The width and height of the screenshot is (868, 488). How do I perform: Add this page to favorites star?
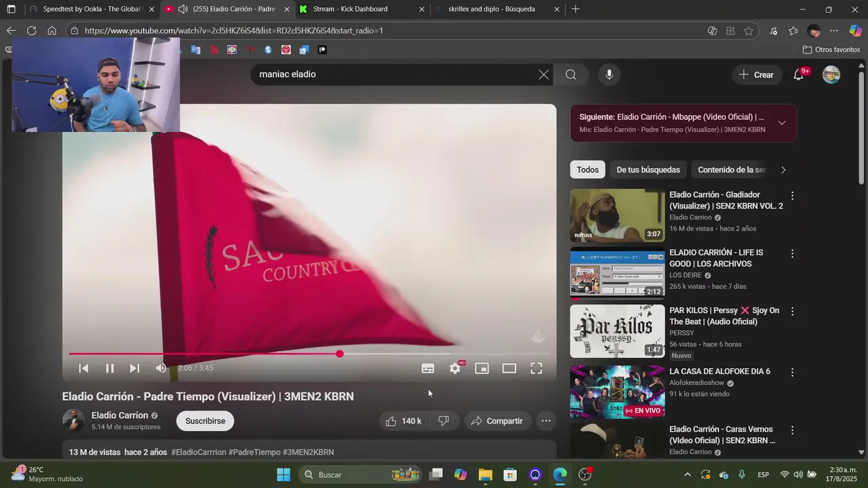click(749, 30)
